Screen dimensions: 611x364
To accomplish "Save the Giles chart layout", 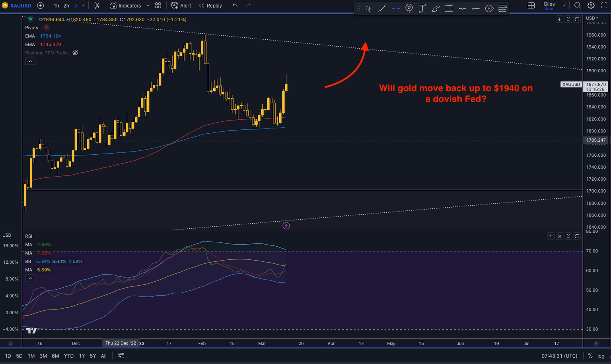I will click(549, 9).
